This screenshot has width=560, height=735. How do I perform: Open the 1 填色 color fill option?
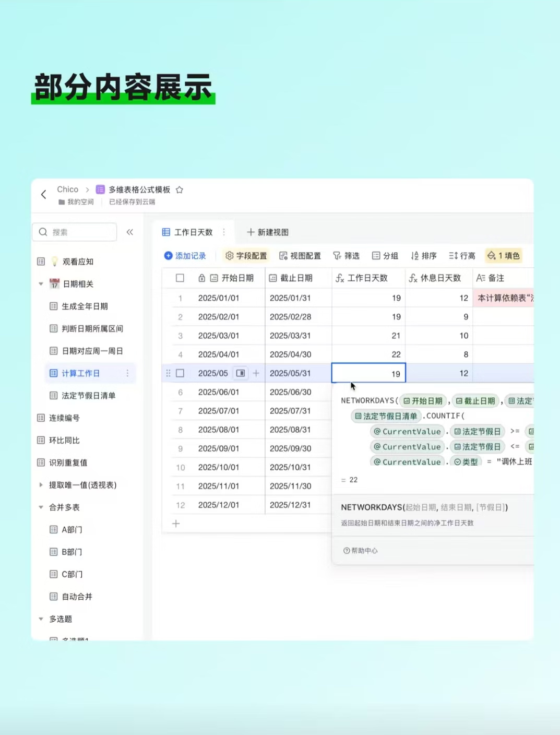pyautogui.click(x=504, y=256)
